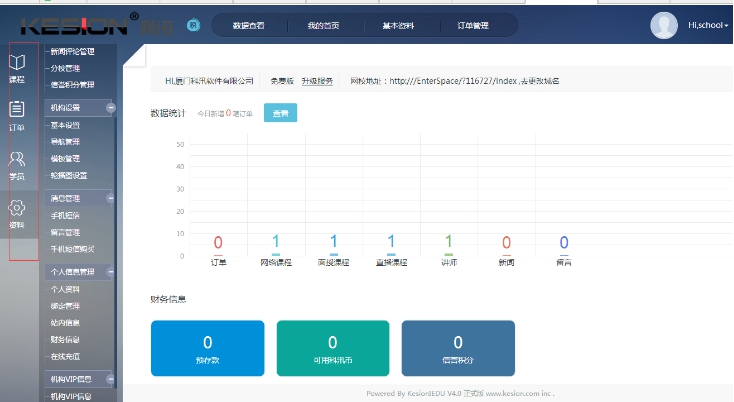Click the 留言 count 0 in chart

point(564,242)
